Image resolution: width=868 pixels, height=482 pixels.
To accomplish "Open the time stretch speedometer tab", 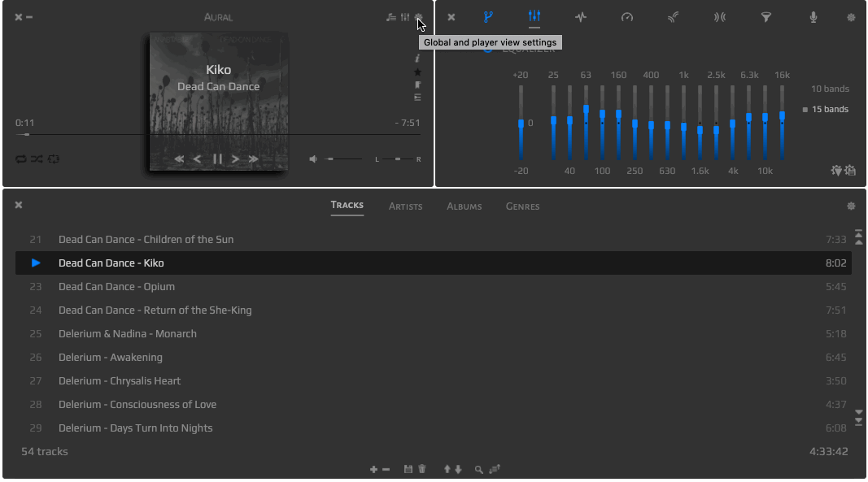I will 627,17.
